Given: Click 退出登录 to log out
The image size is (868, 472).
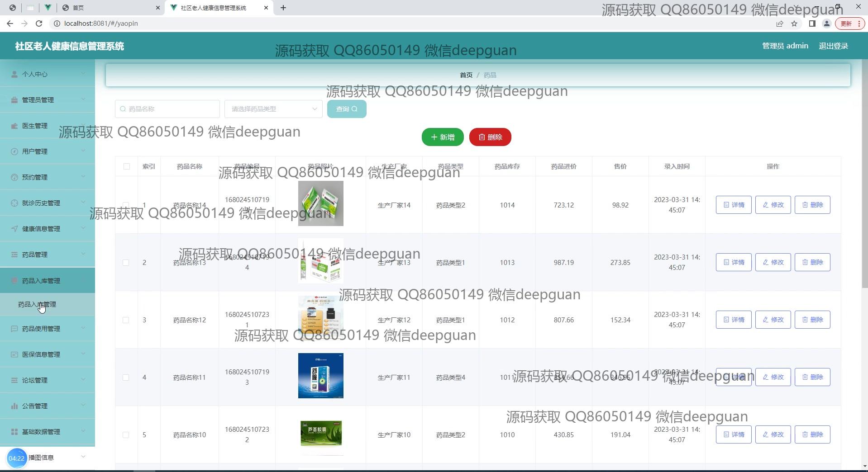Looking at the screenshot, I should tap(833, 46).
